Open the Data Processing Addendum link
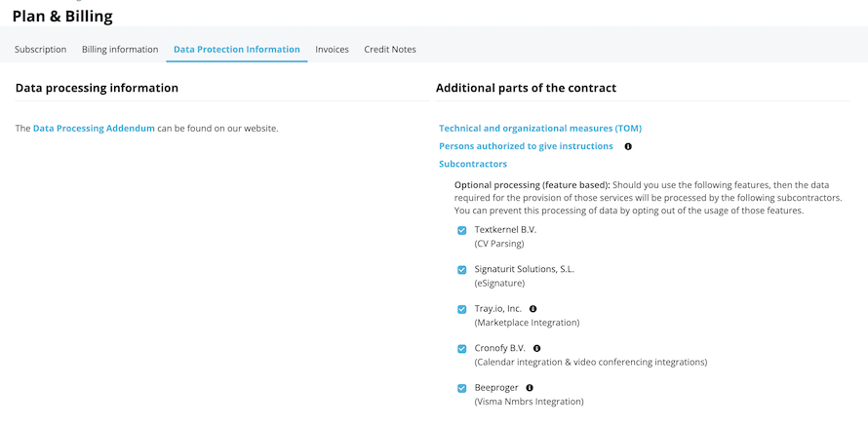868x426 pixels. point(94,129)
